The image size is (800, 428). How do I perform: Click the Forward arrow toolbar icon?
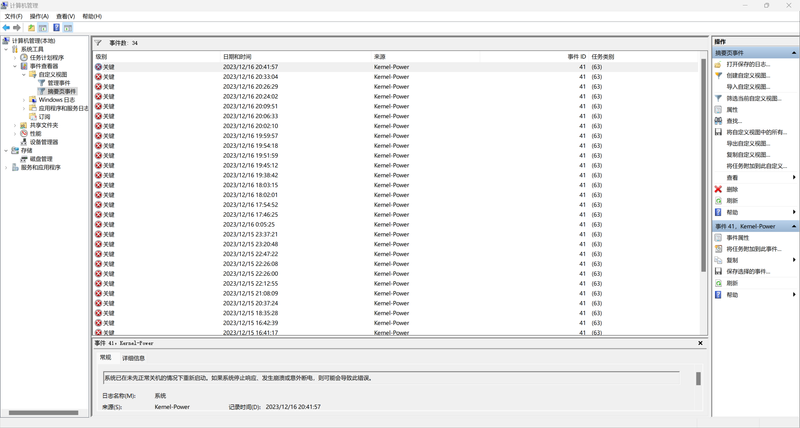[17, 28]
